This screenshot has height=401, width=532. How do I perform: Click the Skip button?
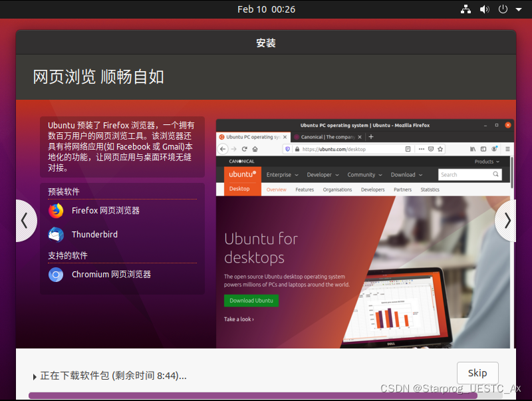tap(477, 372)
